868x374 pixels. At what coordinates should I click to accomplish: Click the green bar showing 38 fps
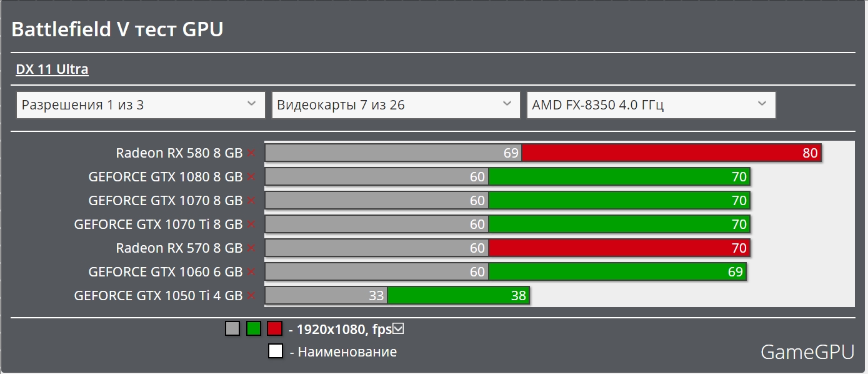tap(459, 296)
